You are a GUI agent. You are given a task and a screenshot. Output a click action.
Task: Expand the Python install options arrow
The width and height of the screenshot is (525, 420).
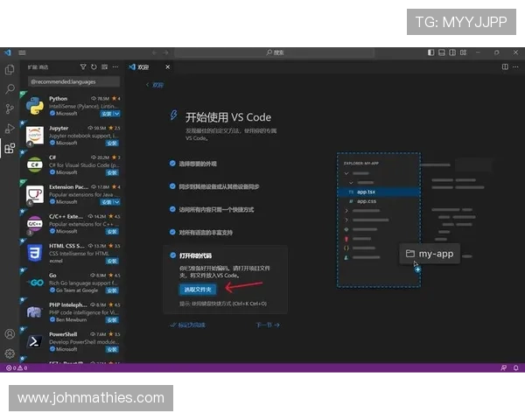coord(117,114)
